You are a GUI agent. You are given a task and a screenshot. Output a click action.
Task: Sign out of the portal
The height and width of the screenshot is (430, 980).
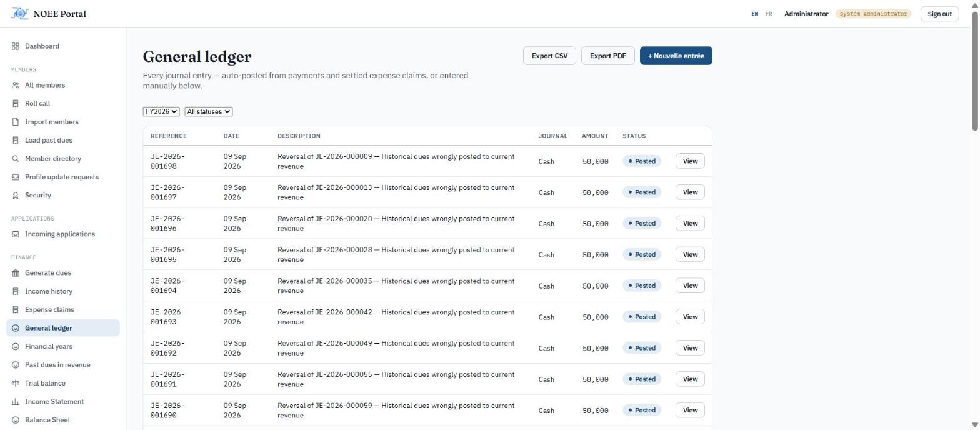point(939,14)
